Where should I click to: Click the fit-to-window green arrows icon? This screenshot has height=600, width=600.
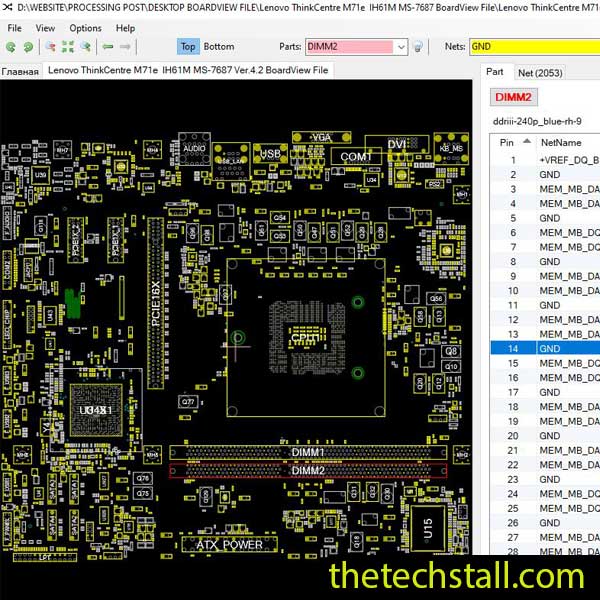67,47
